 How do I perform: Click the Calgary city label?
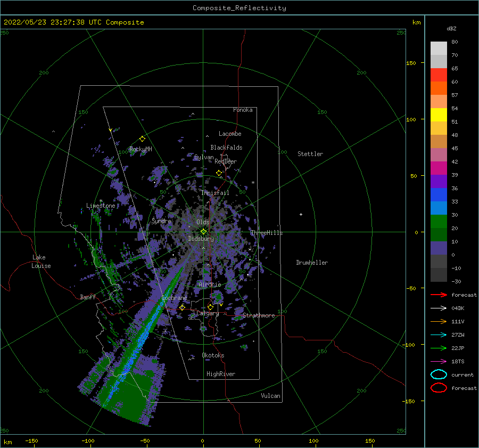tap(208, 313)
